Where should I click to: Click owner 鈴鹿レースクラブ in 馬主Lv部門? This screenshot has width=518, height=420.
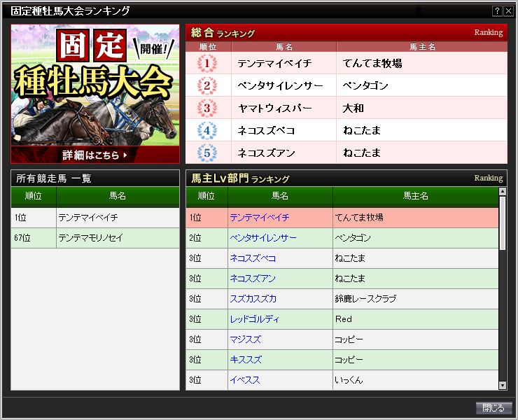(x=365, y=299)
